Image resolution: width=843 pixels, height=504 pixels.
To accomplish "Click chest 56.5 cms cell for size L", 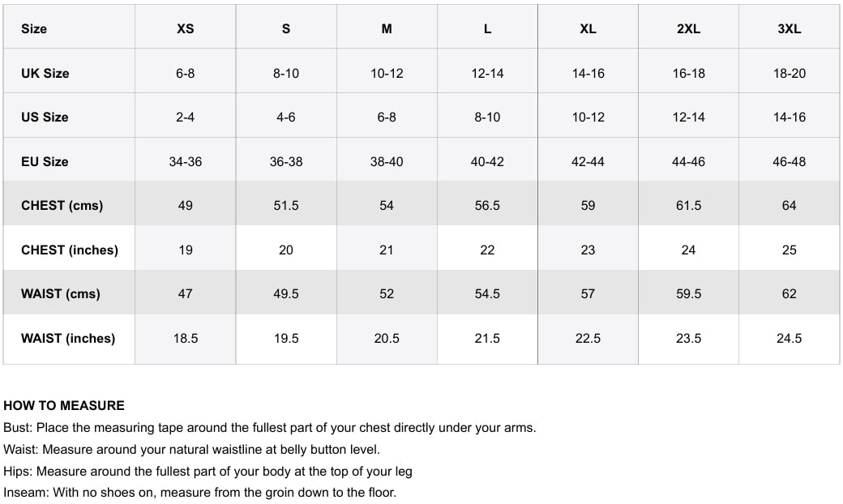I will tap(487, 205).
